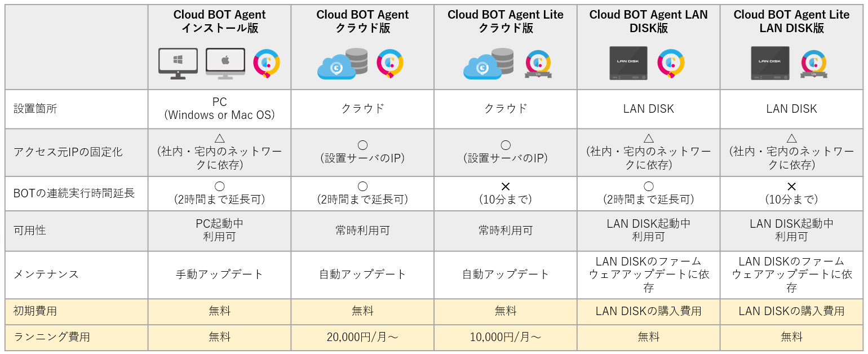The image size is (868, 354).
Task: Click the Apple Mac monitor icon
Action: [x=225, y=63]
